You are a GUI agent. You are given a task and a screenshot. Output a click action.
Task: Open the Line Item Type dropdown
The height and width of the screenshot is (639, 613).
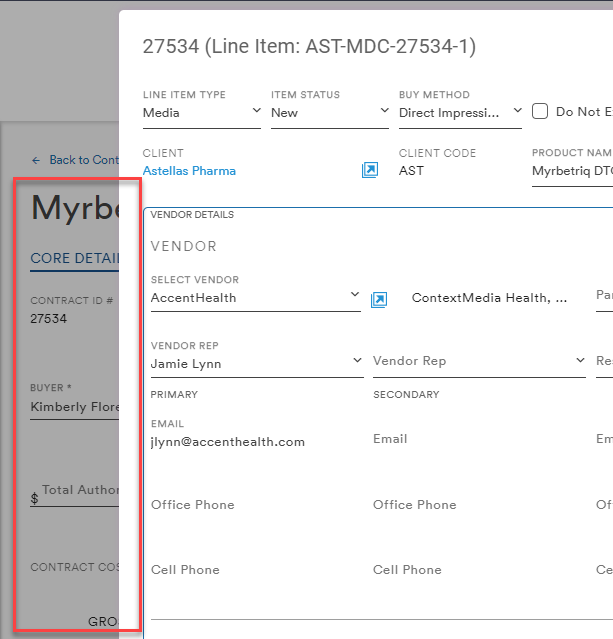tap(202, 112)
